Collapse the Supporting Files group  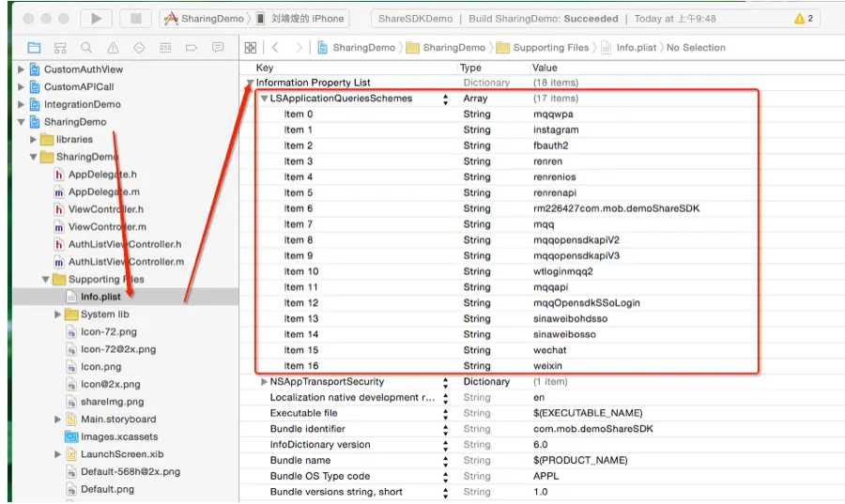pos(46,280)
